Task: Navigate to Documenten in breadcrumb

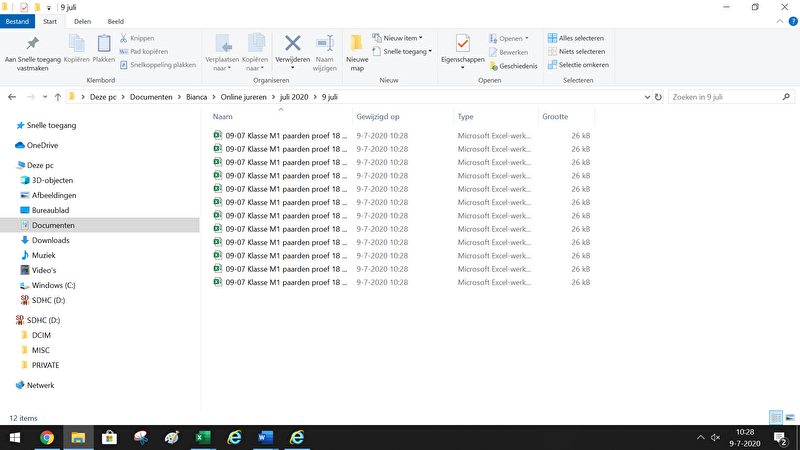Action: (151, 97)
